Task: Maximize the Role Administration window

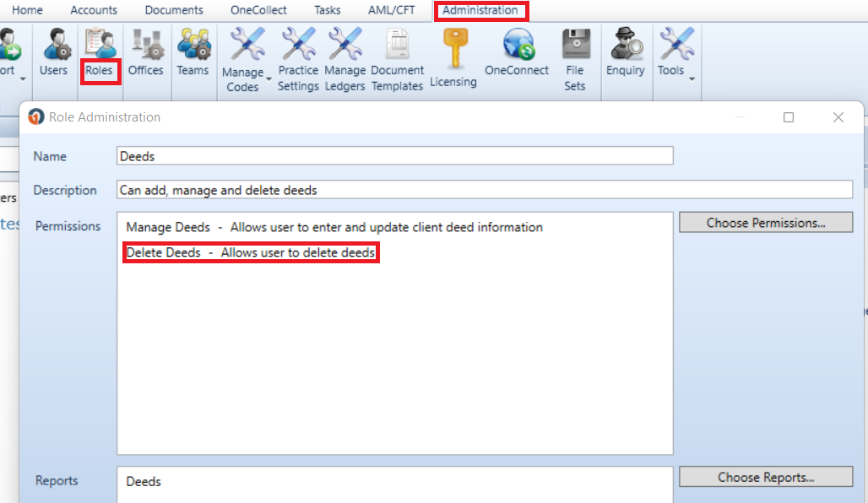Action: pos(789,117)
